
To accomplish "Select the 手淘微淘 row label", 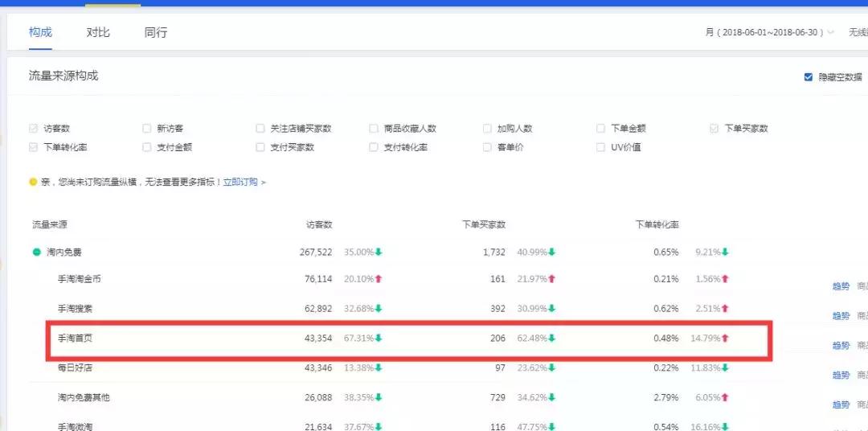I will (75, 426).
